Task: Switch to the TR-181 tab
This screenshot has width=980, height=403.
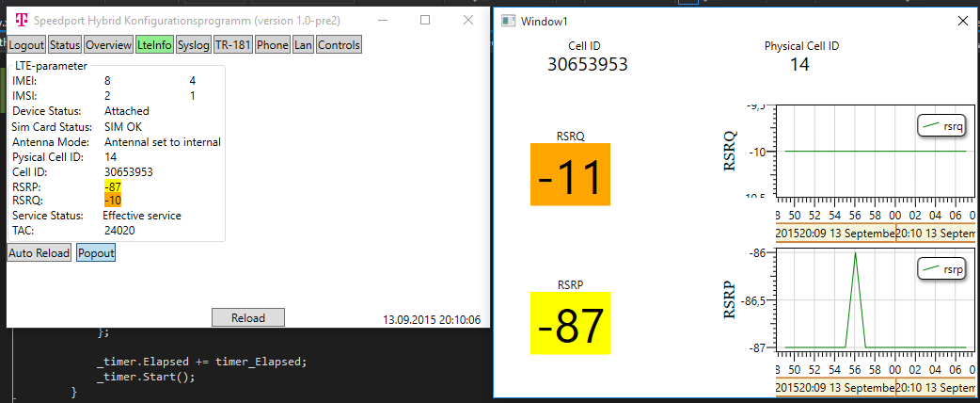Action: click(233, 45)
